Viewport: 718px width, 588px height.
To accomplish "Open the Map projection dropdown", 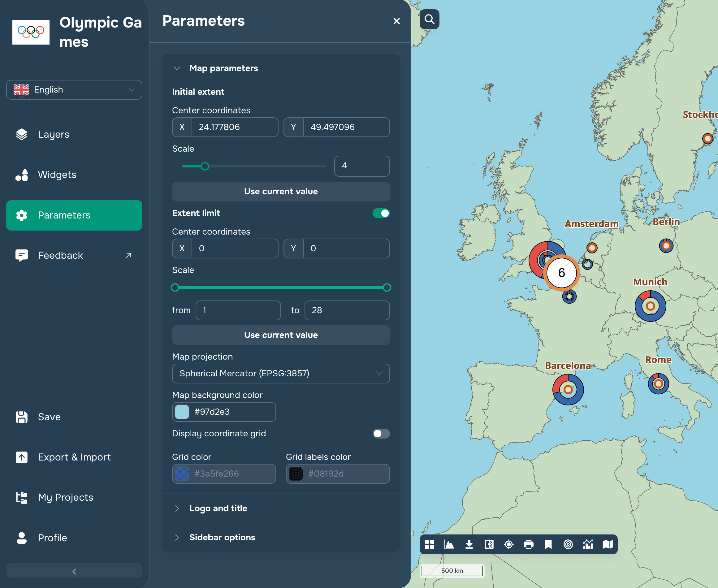I will pyautogui.click(x=281, y=373).
